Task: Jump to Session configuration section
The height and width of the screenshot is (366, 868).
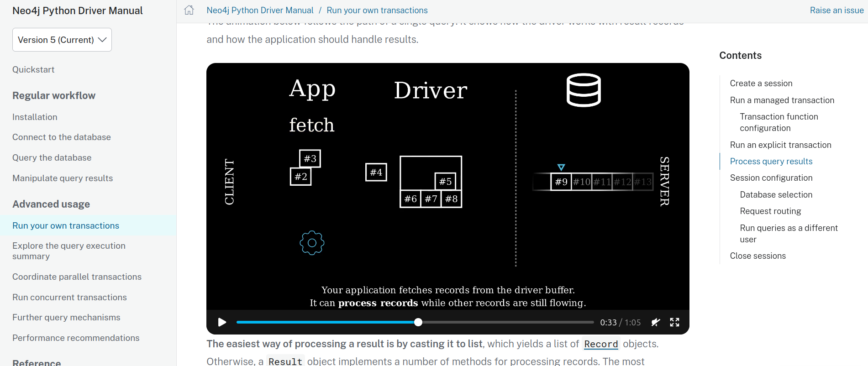Action: [x=771, y=178]
